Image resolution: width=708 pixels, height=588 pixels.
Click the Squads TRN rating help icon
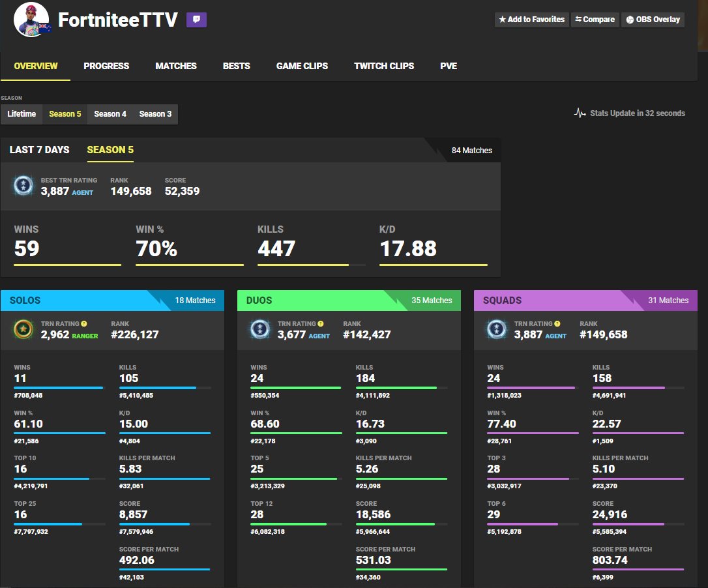pyautogui.click(x=557, y=323)
